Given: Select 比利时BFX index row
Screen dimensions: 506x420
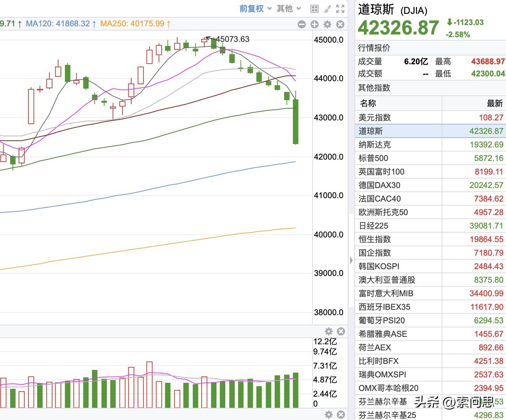Looking at the screenshot, I should click(430, 361).
